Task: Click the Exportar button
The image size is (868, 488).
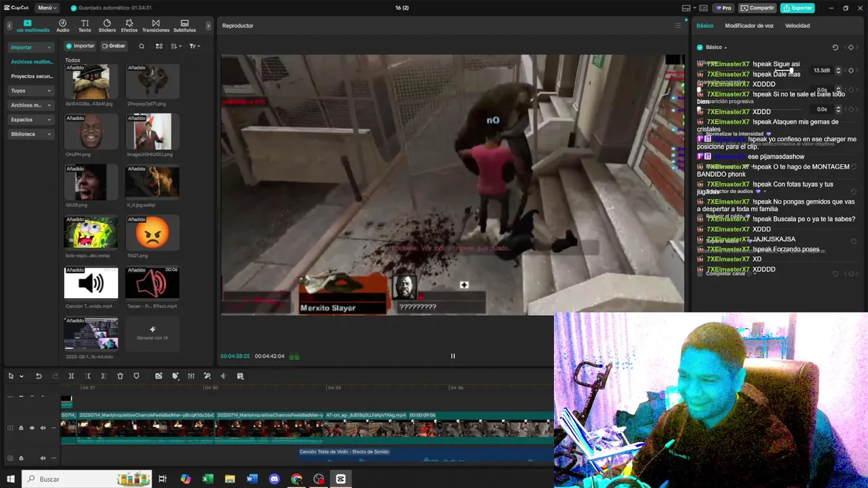Action: [797, 8]
